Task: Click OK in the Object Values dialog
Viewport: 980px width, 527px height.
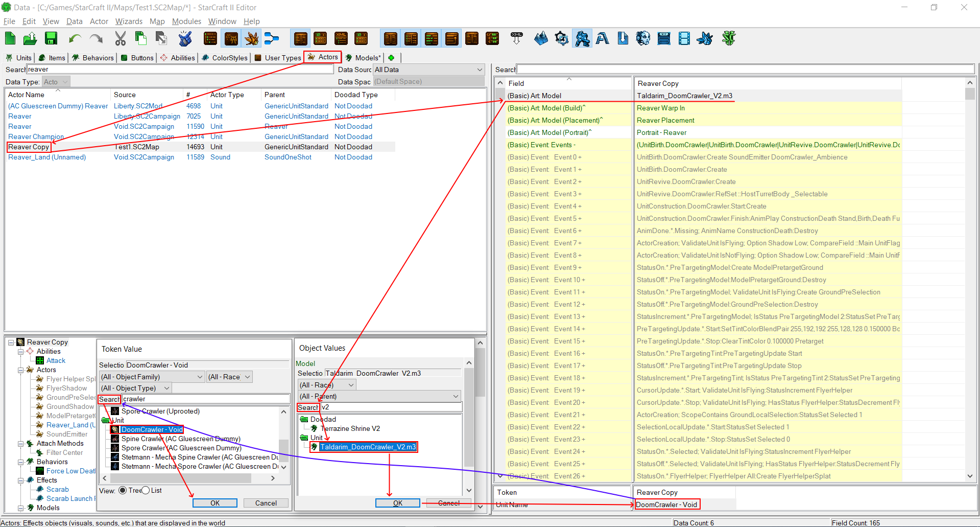Action: [398, 503]
